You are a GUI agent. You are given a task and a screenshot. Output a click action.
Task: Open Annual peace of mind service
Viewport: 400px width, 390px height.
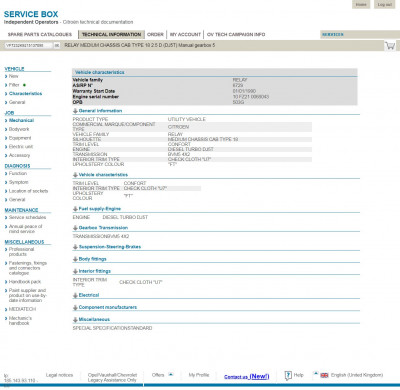[25, 229]
